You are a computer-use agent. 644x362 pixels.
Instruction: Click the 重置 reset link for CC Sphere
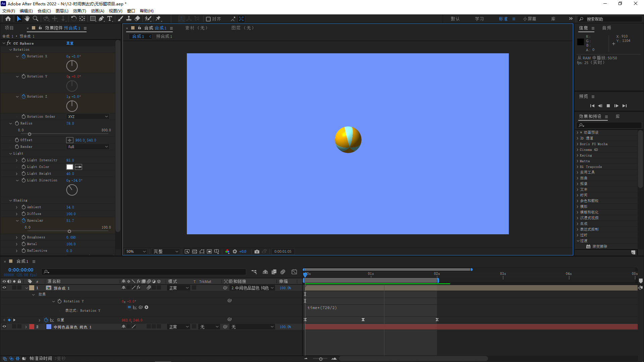click(70, 43)
